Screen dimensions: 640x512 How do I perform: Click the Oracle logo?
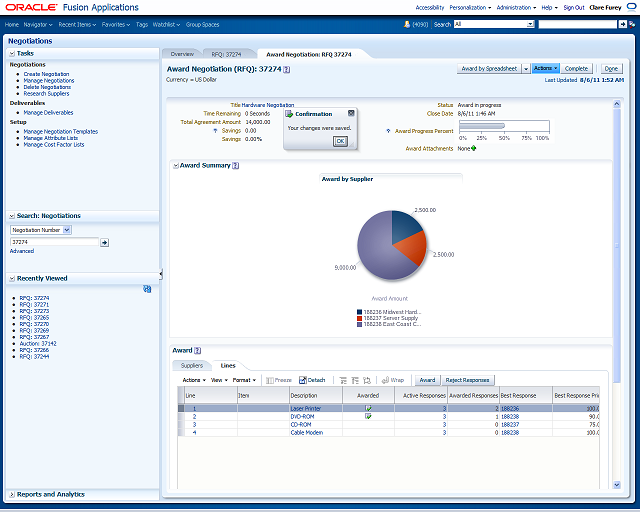pyautogui.click(x=31, y=7)
